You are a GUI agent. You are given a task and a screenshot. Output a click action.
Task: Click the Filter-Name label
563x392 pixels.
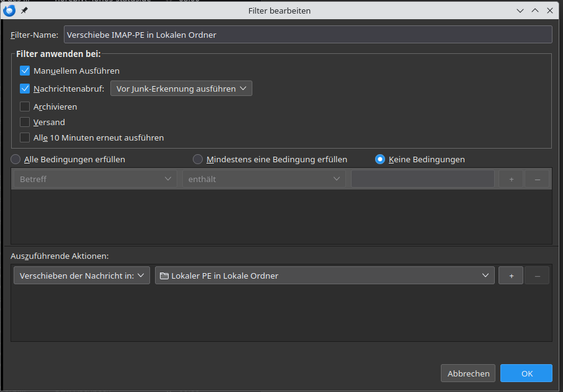point(35,35)
